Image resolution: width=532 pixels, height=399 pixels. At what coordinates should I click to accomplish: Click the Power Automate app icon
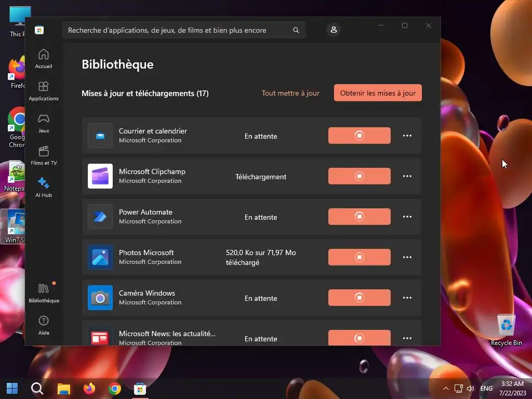100,217
